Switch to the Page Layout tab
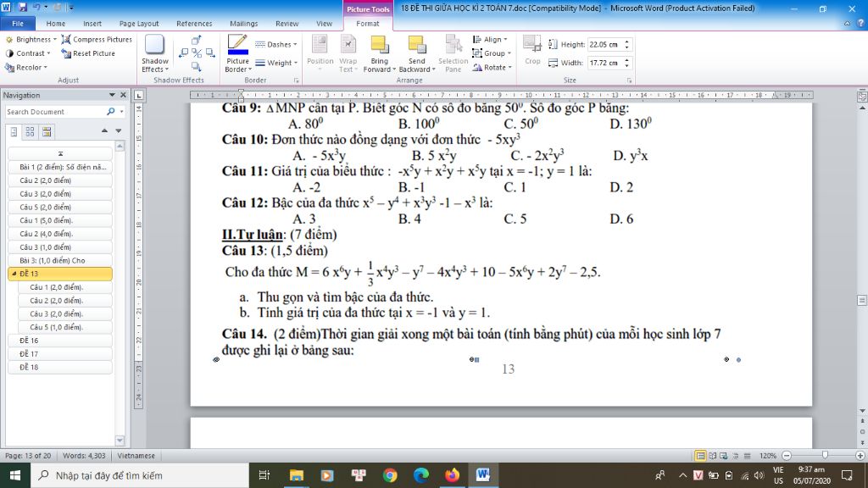The image size is (868, 488). click(x=139, y=23)
